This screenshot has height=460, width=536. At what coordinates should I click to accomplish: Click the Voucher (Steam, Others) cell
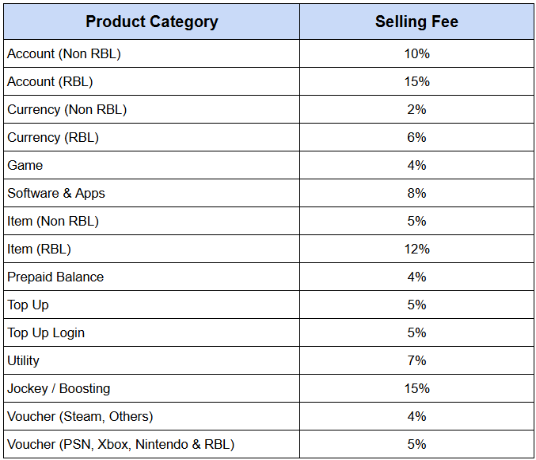pos(151,417)
